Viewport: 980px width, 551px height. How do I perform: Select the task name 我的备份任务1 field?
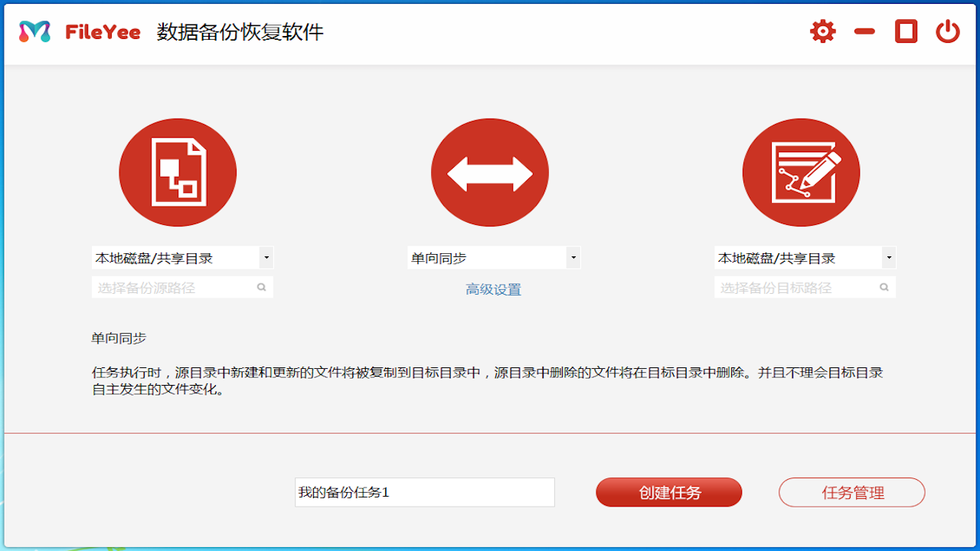pos(424,492)
